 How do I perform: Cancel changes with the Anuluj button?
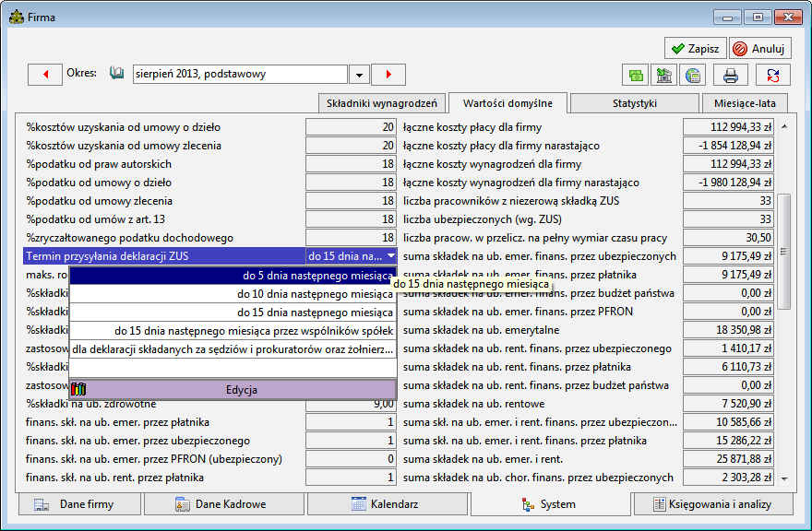coord(760,49)
